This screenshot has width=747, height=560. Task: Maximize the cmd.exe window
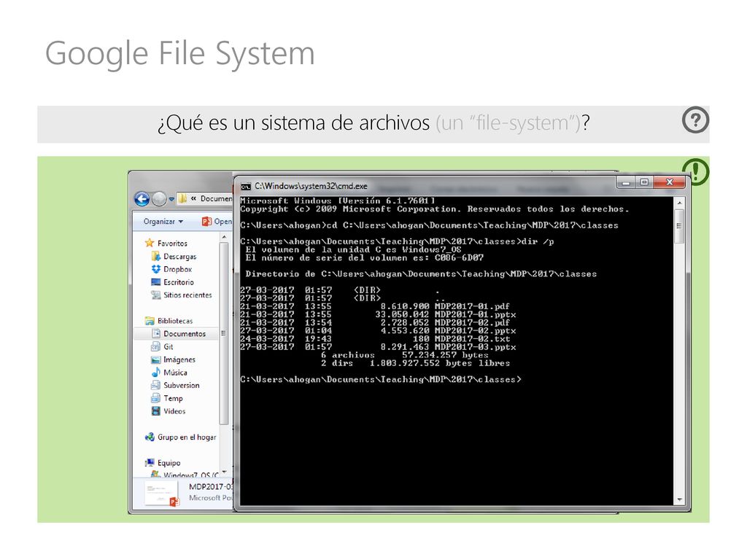pos(644,182)
